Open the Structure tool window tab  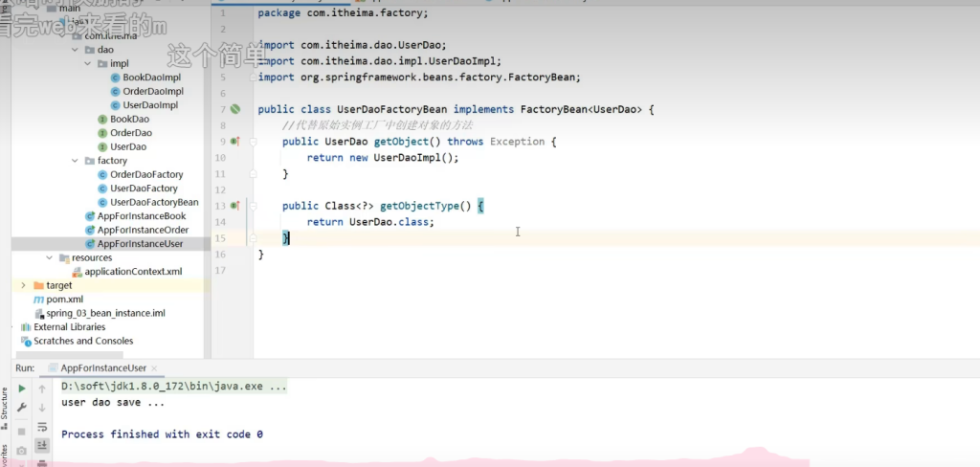coord(5,404)
